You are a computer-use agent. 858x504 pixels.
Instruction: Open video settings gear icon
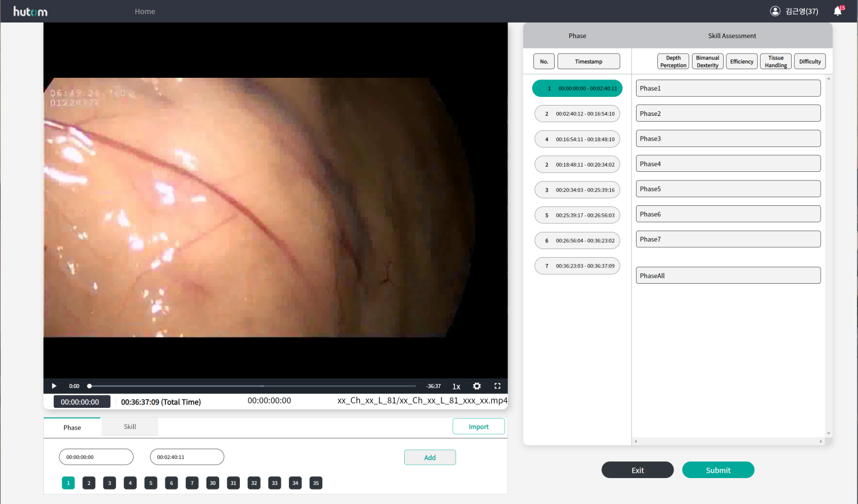tap(477, 386)
